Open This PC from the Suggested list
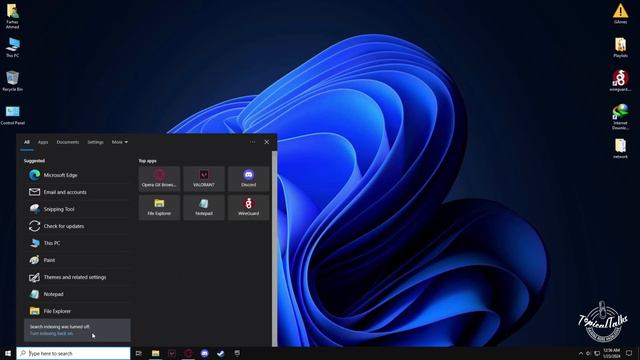The width and height of the screenshot is (640, 360). (77, 243)
